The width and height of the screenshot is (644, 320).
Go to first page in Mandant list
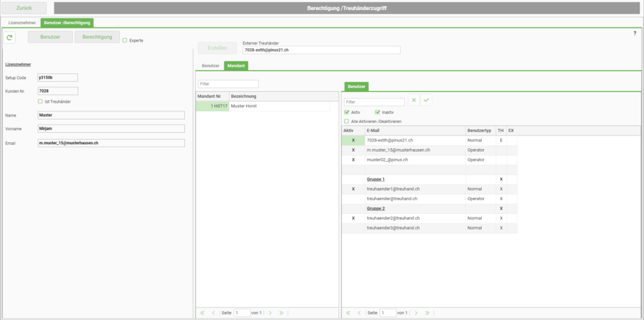(202, 313)
